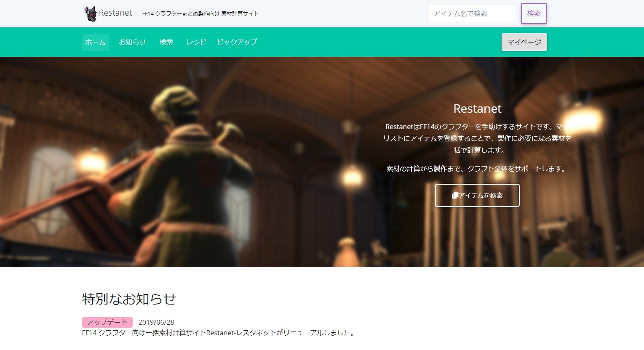Screen dimensions: 644x350
Task: Click the purple 検索 button in header
Action: click(x=534, y=13)
